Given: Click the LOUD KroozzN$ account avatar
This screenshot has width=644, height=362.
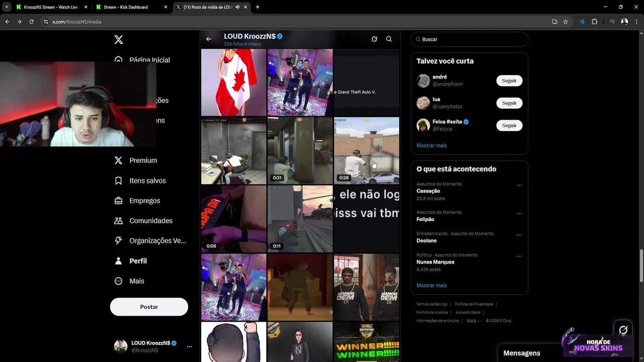Looking at the screenshot, I should pos(121,346).
